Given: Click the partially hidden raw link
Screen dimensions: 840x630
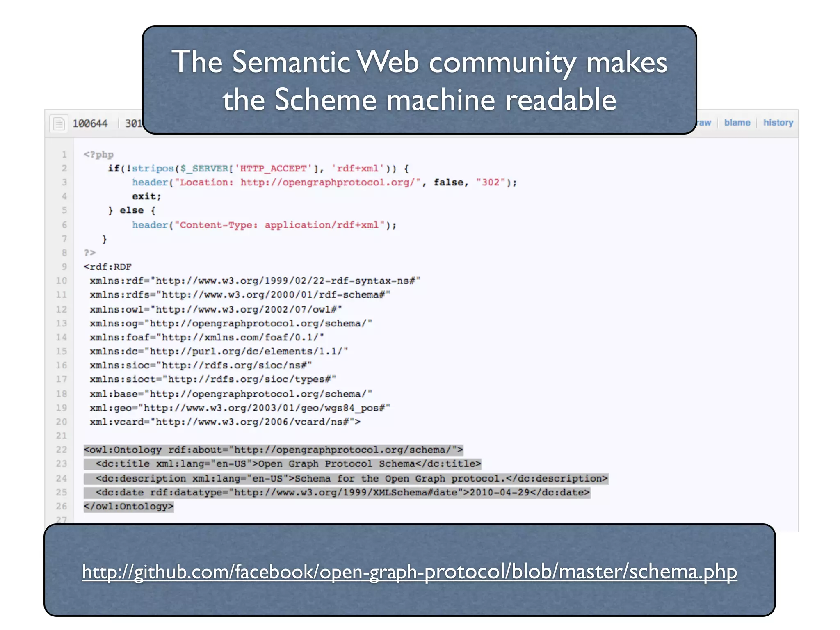Looking at the screenshot, I should click(705, 123).
